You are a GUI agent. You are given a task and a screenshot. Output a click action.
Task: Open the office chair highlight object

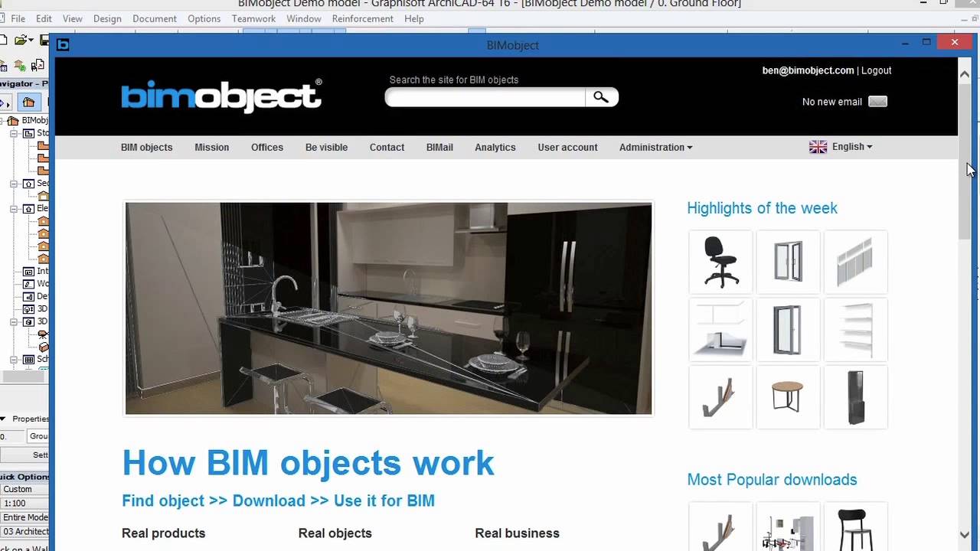point(720,262)
